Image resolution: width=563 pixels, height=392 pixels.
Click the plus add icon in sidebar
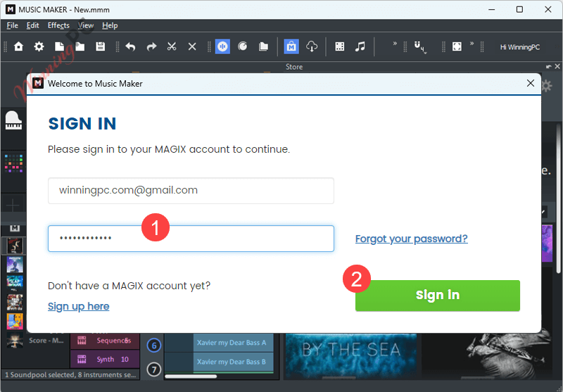click(x=13, y=206)
